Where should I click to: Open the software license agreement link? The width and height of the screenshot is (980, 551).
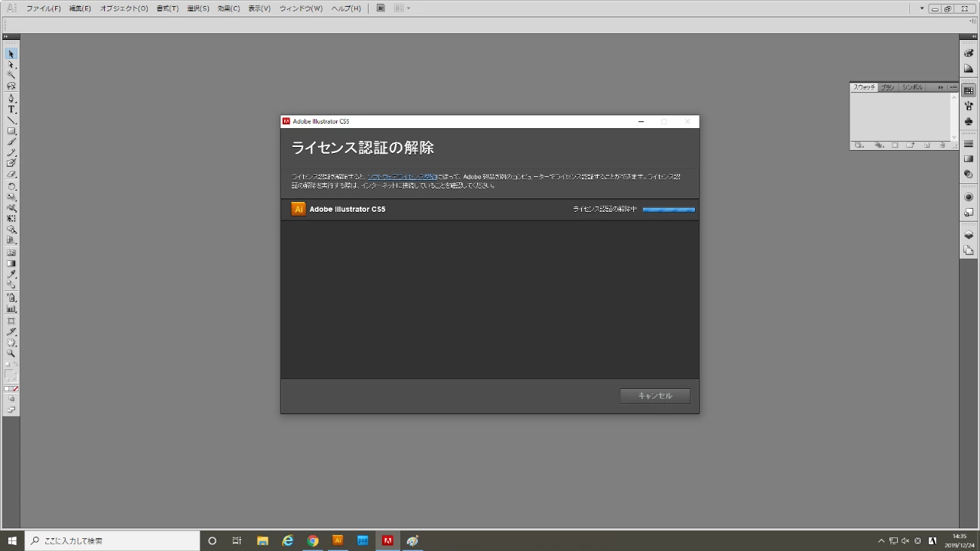coord(402,176)
